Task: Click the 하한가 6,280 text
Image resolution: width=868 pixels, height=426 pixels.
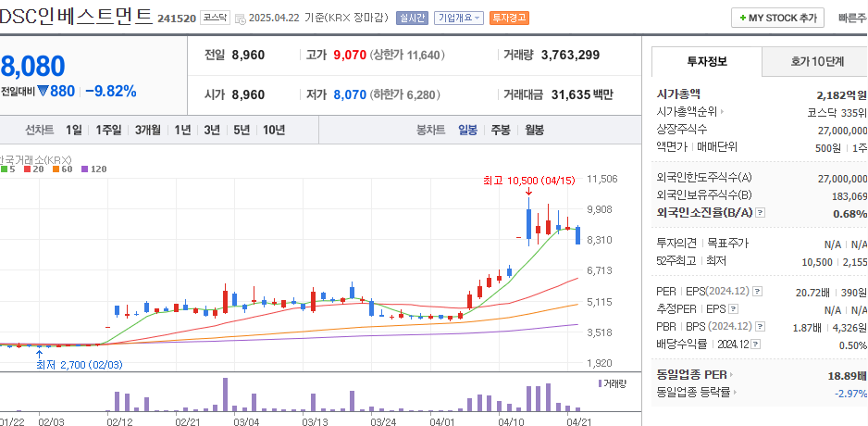Action: click(404, 94)
